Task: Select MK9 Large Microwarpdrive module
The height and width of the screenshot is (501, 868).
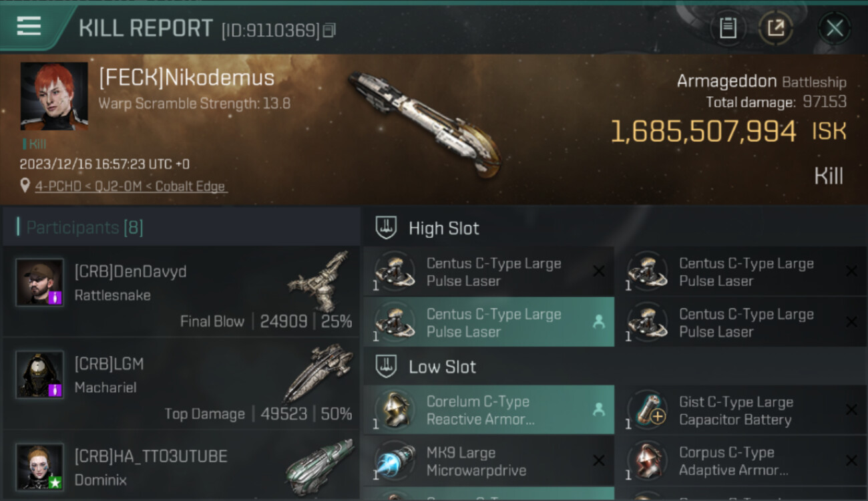Action: coord(489,461)
